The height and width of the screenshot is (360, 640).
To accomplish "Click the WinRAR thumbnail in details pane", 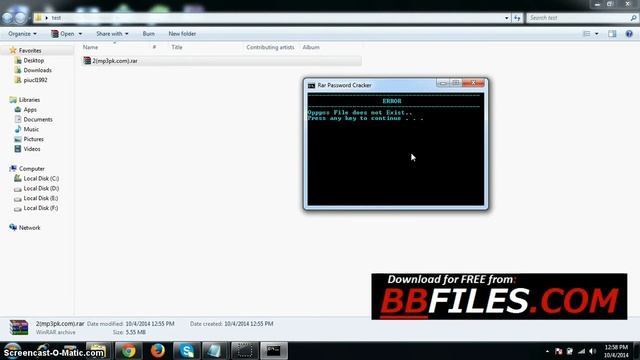I will [x=19, y=328].
